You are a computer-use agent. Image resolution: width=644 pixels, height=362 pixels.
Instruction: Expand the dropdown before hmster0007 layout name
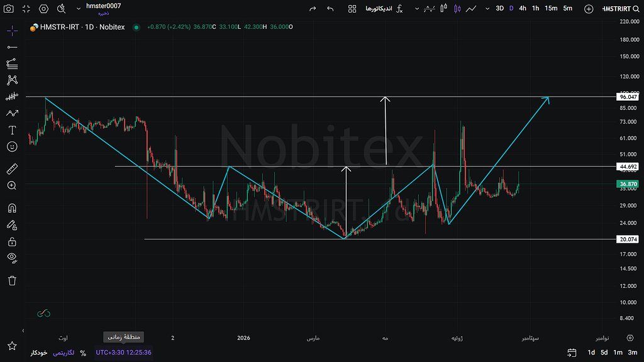[x=79, y=9]
